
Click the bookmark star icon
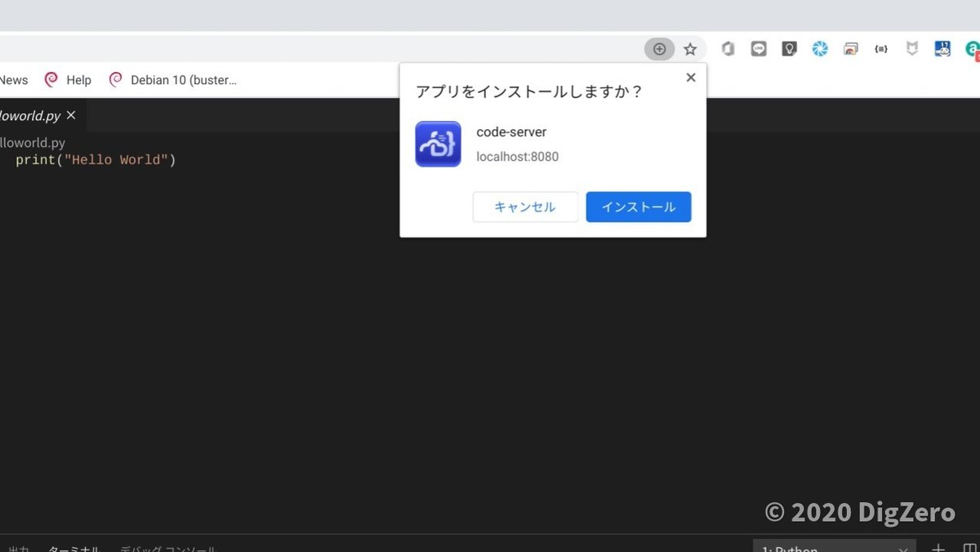(x=690, y=49)
